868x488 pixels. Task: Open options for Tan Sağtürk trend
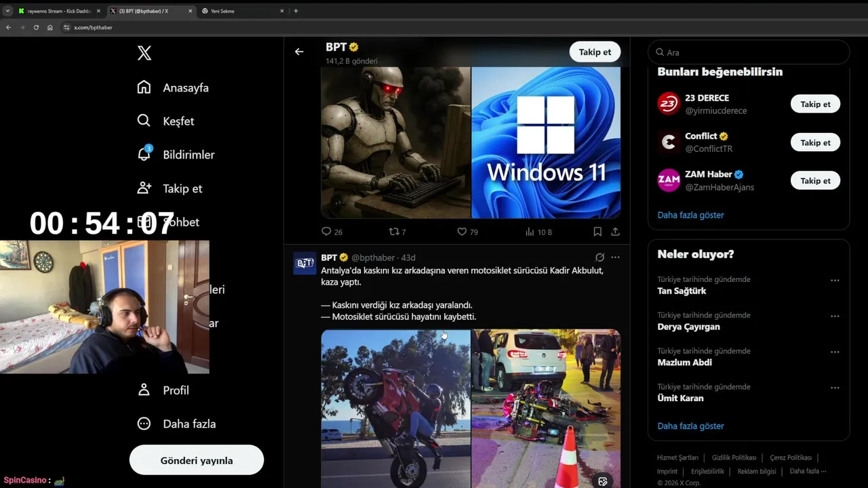click(835, 280)
